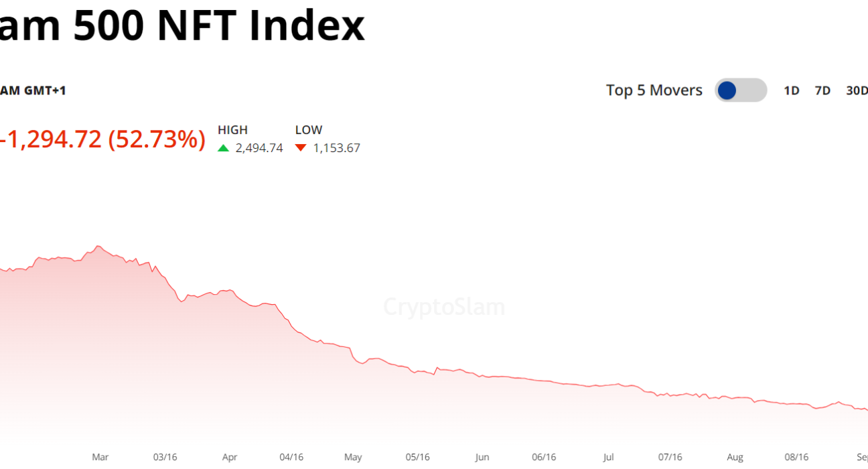Choose the 30D time range
Image resolution: width=868 pixels, height=469 pixels.
857,90
